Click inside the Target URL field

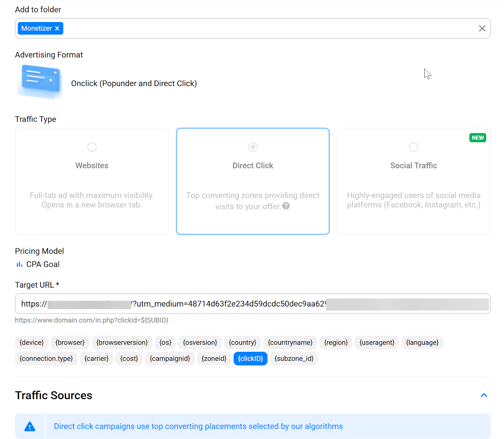pos(252,304)
